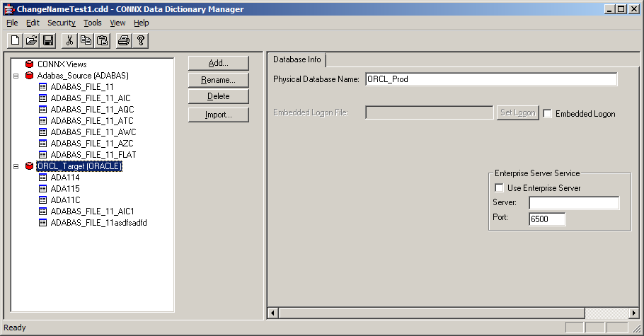Enable the Embedded Logon checkbox
644x336 pixels.
pyautogui.click(x=547, y=113)
